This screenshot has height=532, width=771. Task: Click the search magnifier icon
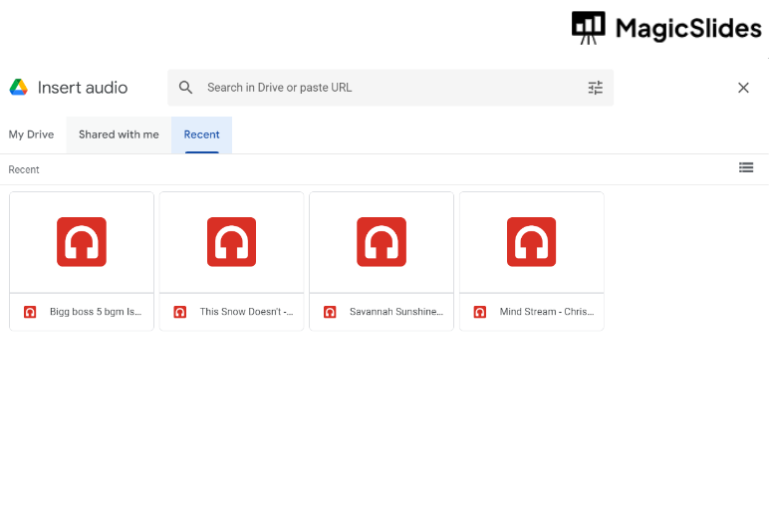pos(185,88)
